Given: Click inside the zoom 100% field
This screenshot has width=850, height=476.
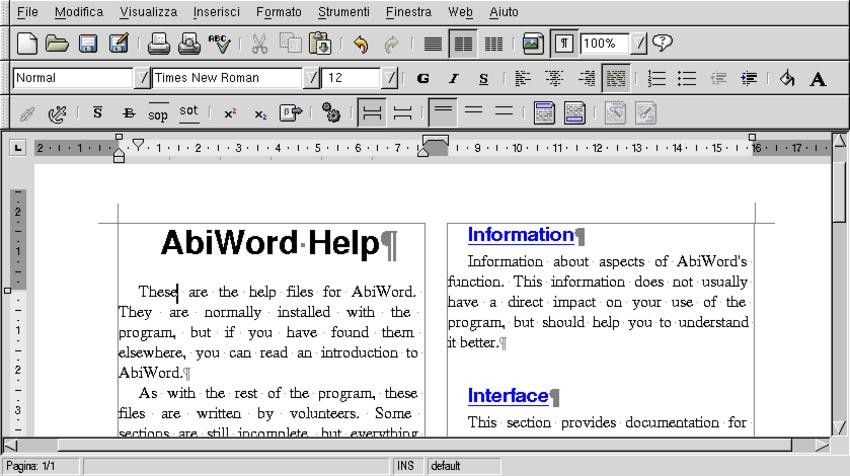Looking at the screenshot, I should pos(604,43).
